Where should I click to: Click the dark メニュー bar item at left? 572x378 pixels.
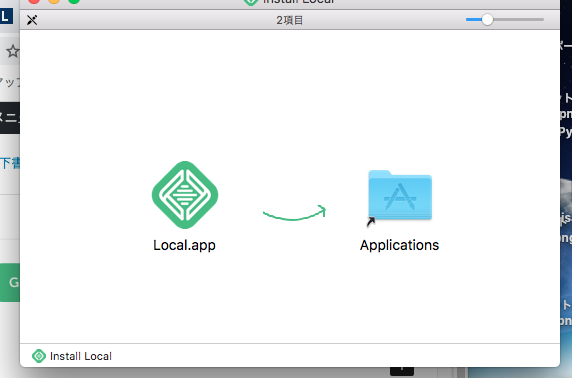10,118
